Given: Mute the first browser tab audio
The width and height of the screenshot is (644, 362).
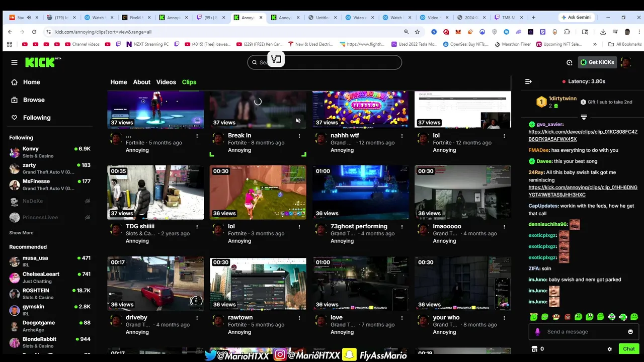Looking at the screenshot, I should [29, 18].
